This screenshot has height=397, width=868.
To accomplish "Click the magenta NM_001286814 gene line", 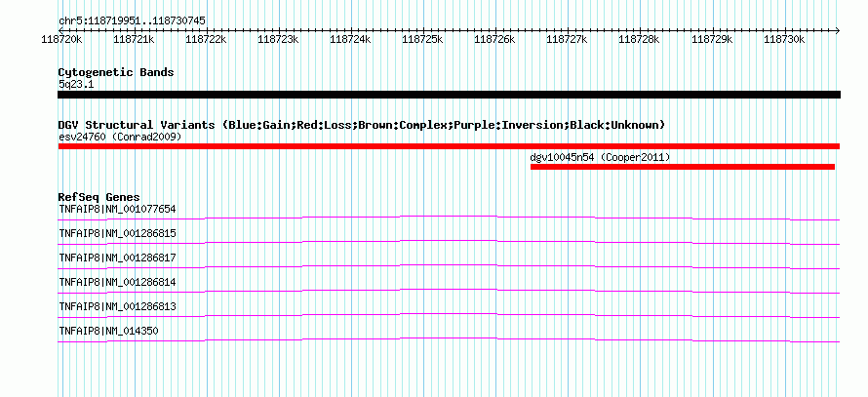I will coord(449,289).
